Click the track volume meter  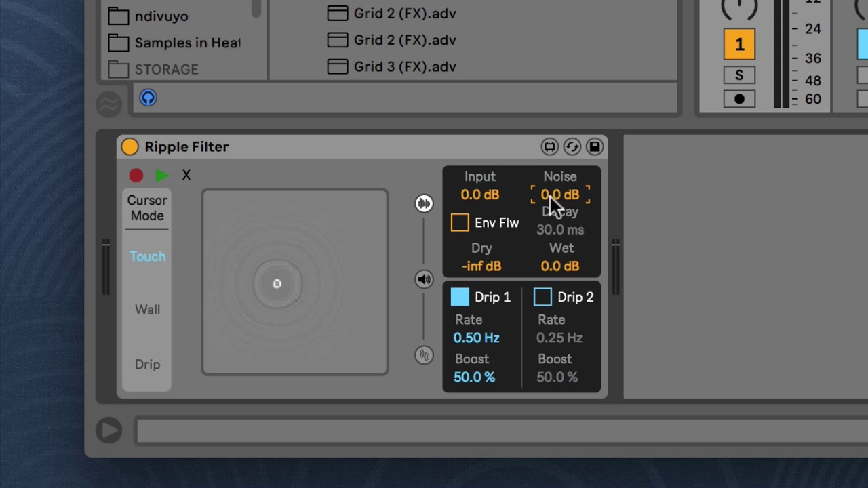(782, 54)
